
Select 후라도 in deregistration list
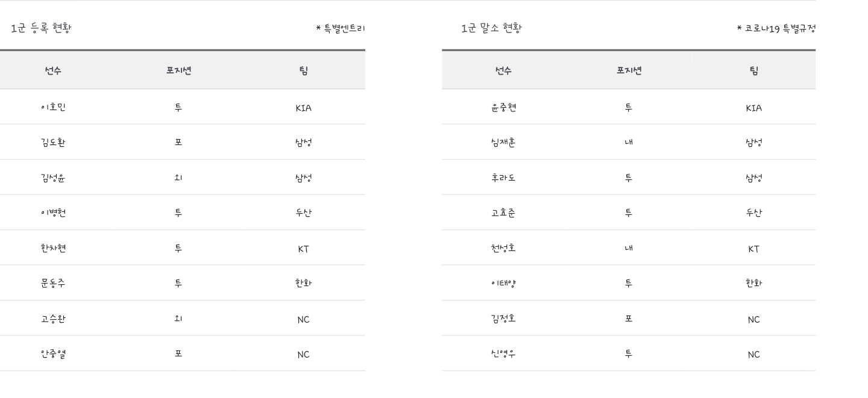[503, 178]
